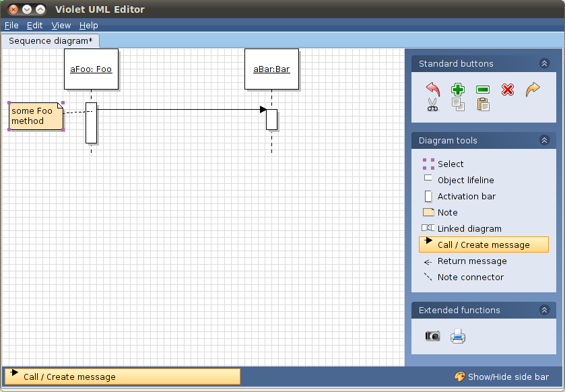Select the aBar:Bar lifeline box
Screen dimensions: 565x392
271,69
